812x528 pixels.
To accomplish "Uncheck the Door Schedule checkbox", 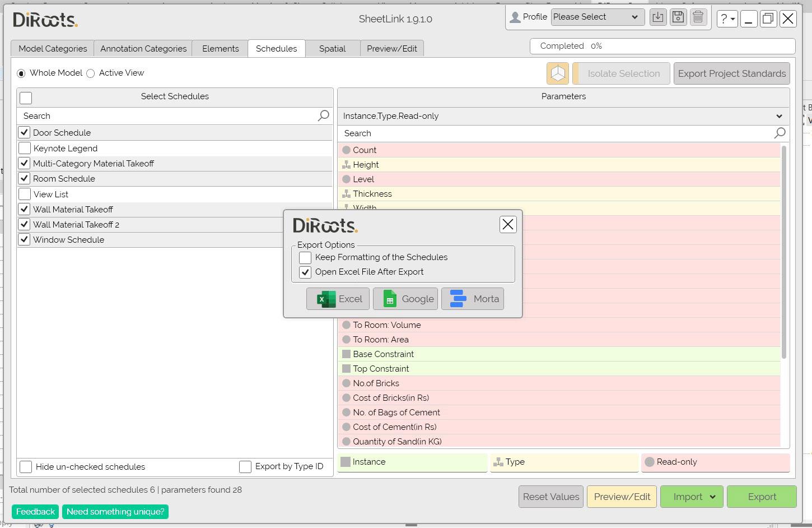I will coord(24,133).
